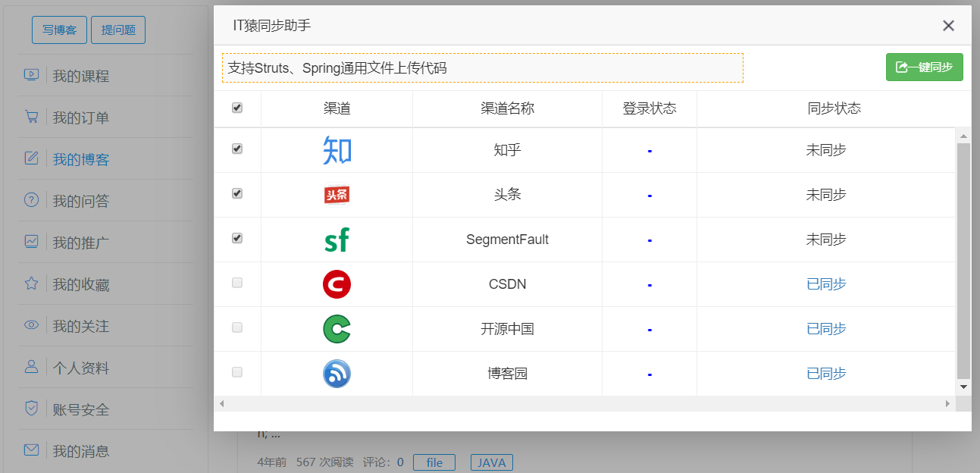Viewport: 980px width, 473px height.
Task: Open 我的推广 in the sidebar menu
Action: click(x=81, y=243)
